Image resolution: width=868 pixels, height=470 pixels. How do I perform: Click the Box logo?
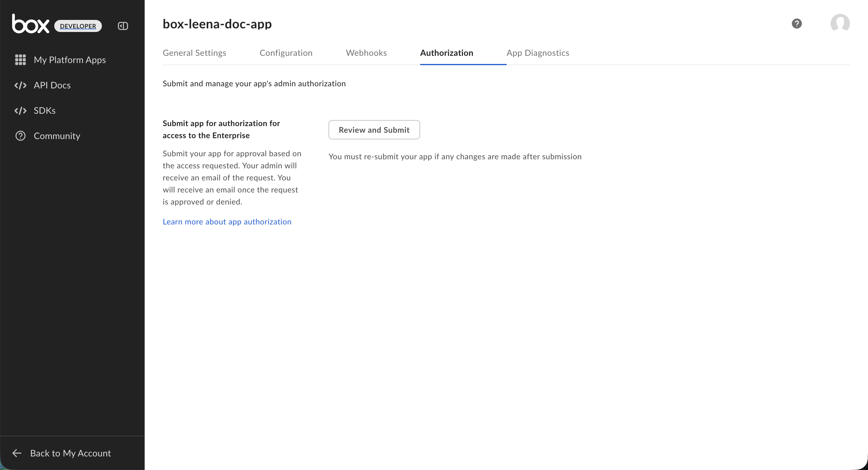click(30, 24)
